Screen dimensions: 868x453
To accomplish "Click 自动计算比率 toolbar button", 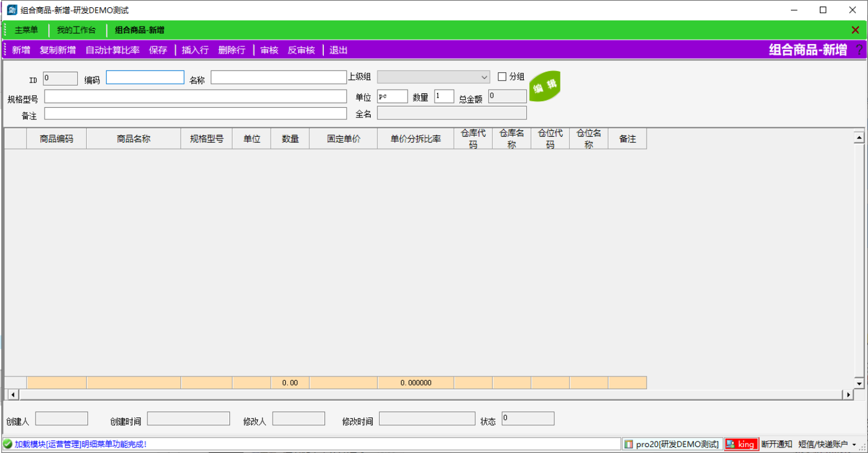I will [x=113, y=50].
